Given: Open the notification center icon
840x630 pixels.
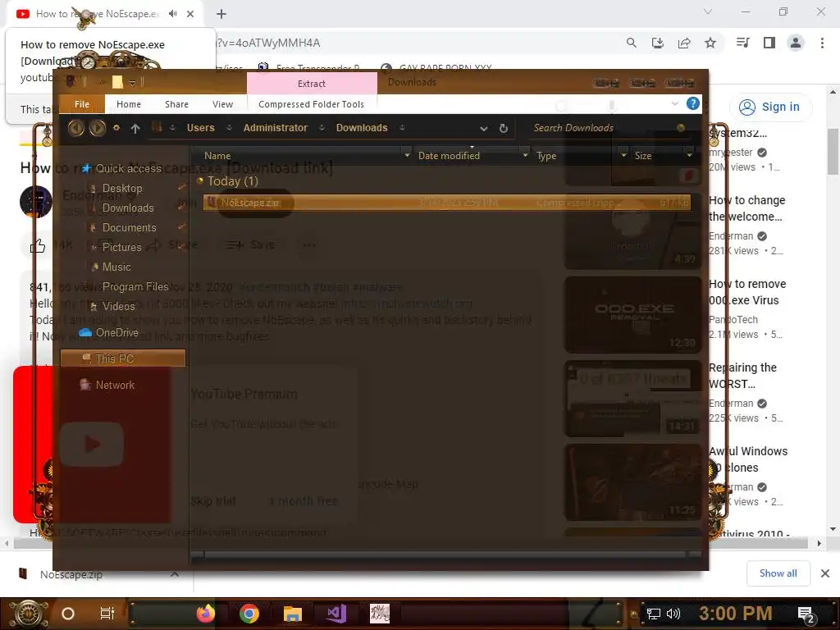Looking at the screenshot, I should pos(806,614).
